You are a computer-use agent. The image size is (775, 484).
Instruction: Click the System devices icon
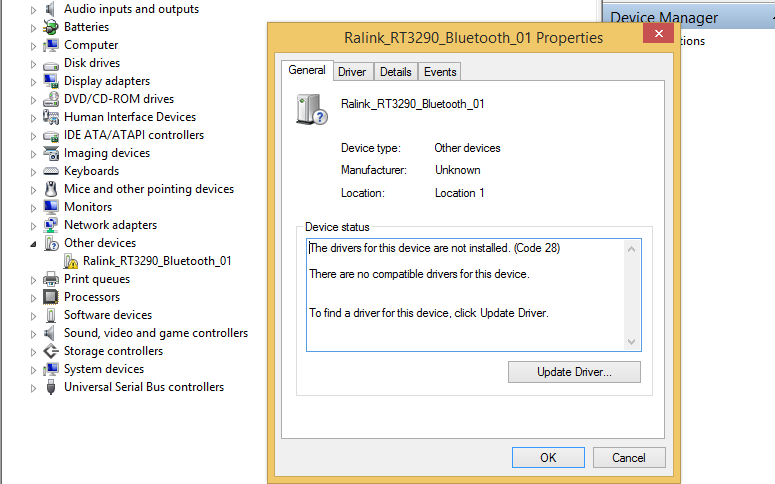[x=50, y=369]
